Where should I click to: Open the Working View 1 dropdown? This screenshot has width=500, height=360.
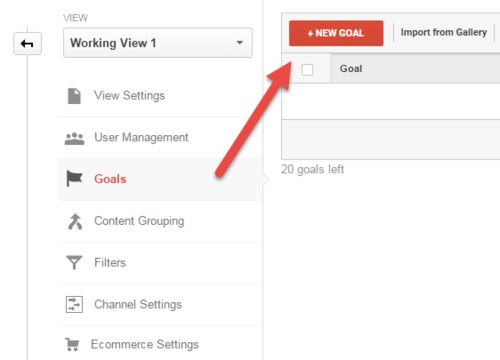coord(158,43)
